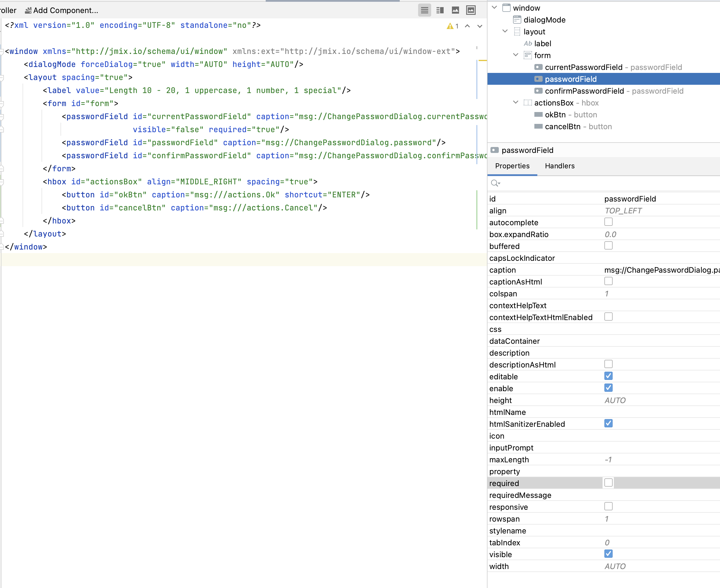
Task: Select label node in component tree
Action: tap(542, 43)
